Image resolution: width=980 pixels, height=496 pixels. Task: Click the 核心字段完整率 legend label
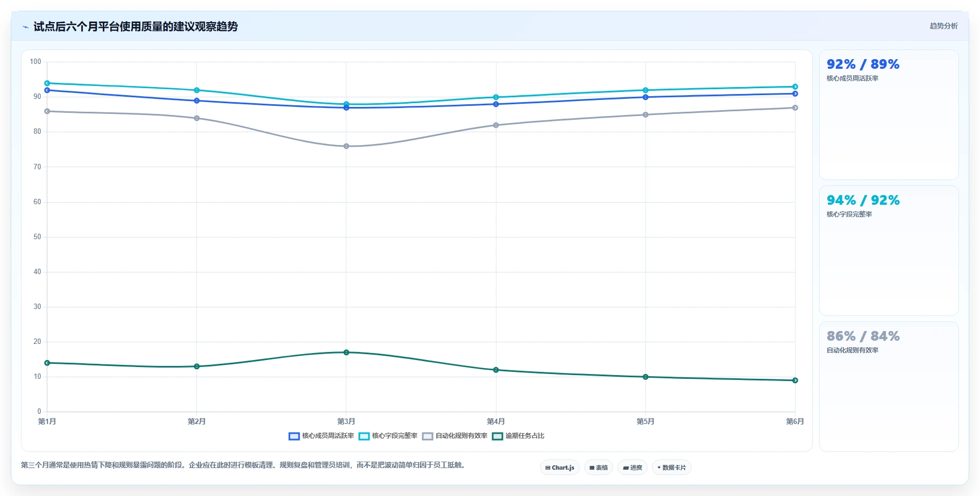click(x=395, y=436)
